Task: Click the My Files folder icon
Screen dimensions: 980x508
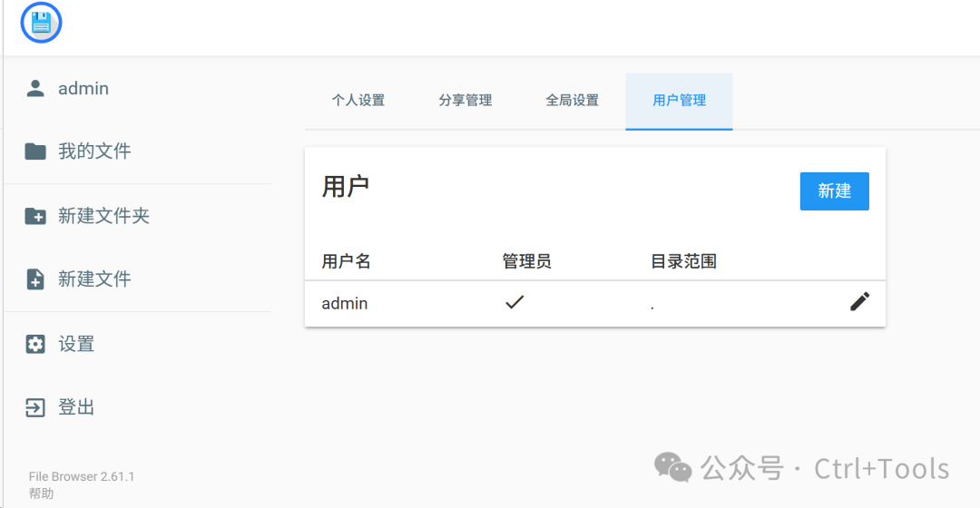Action: (x=35, y=151)
